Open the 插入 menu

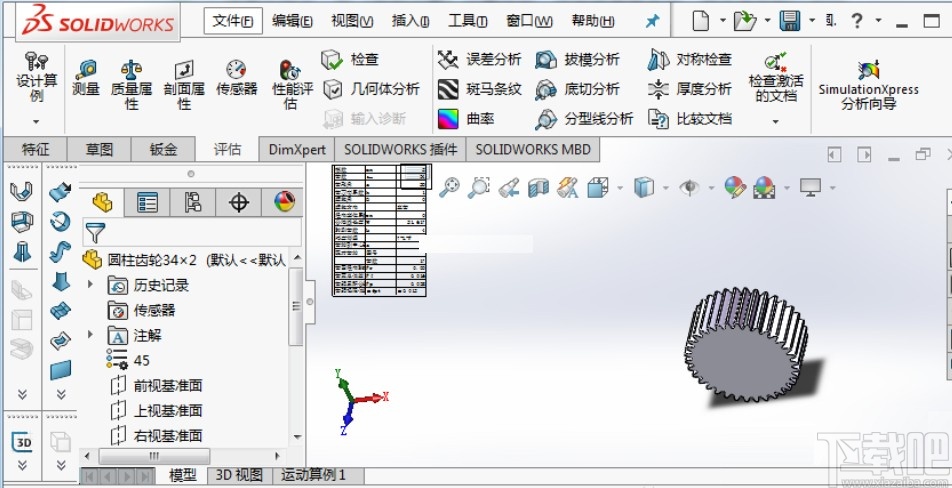click(x=410, y=21)
